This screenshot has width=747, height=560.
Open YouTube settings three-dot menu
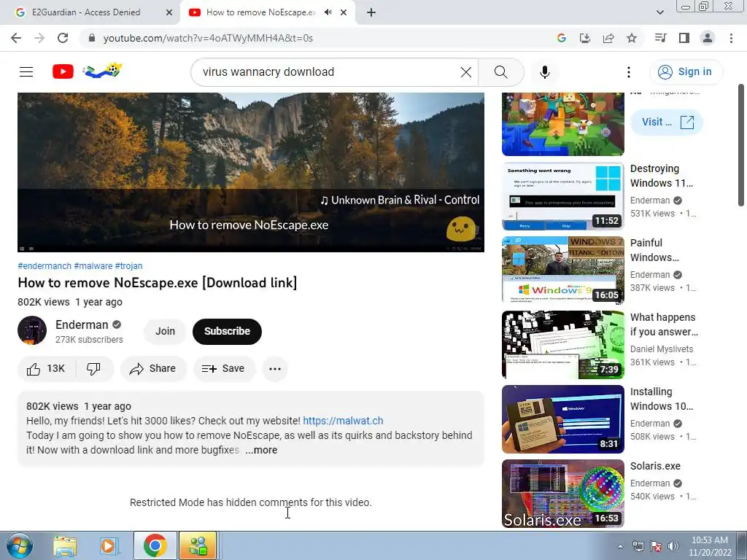pyautogui.click(x=628, y=72)
